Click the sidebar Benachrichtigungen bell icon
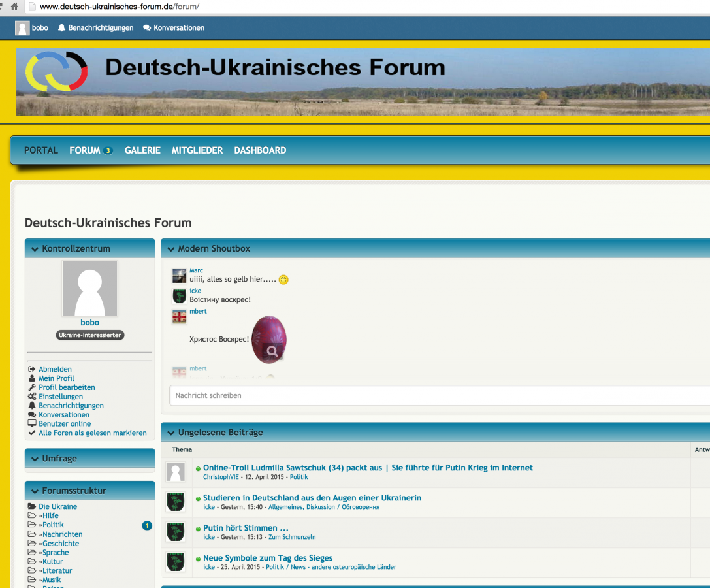710x588 pixels. (32, 406)
